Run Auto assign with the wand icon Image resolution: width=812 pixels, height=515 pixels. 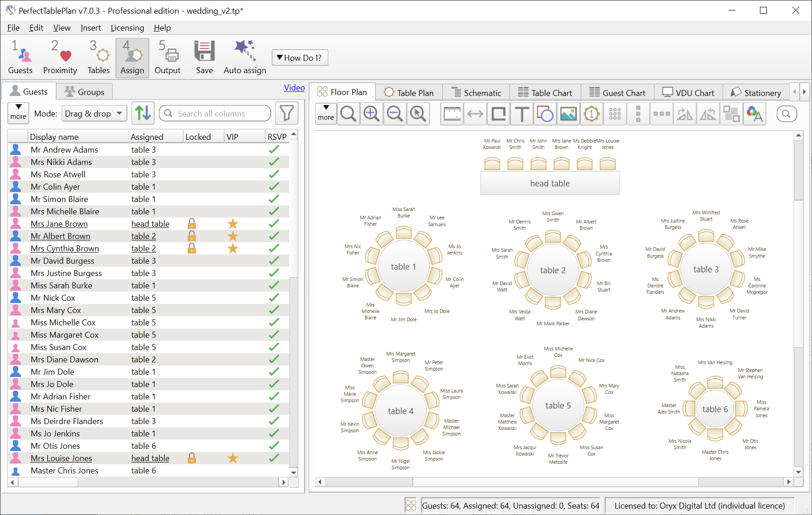tap(245, 58)
